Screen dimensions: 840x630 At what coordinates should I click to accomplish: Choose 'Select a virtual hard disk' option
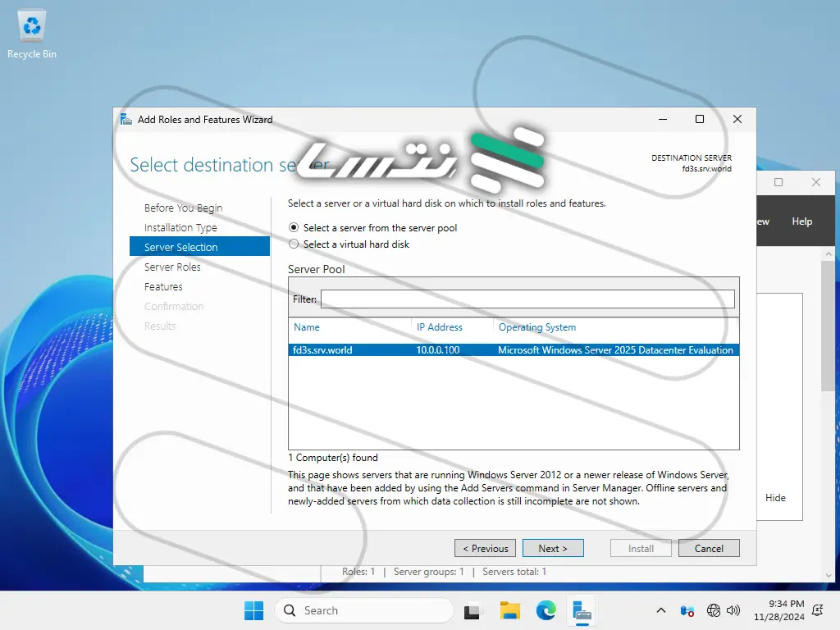click(x=294, y=244)
